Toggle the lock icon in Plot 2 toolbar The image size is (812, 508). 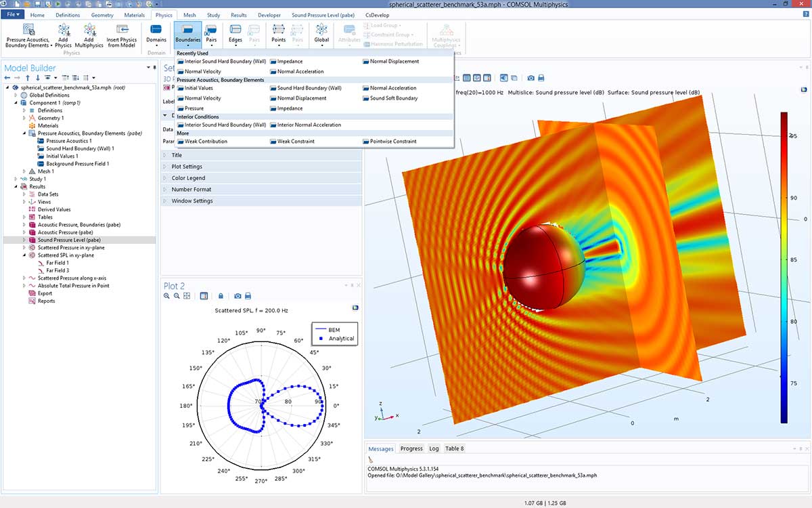point(221,296)
